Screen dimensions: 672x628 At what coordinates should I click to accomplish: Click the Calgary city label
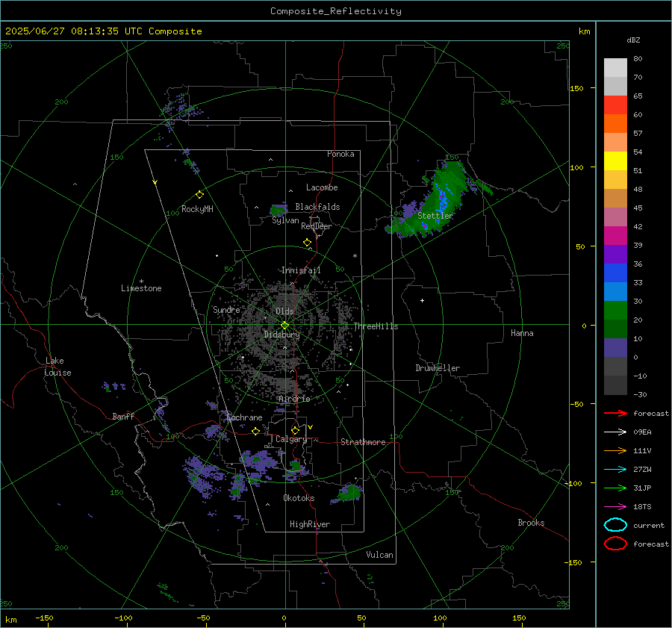pos(291,439)
